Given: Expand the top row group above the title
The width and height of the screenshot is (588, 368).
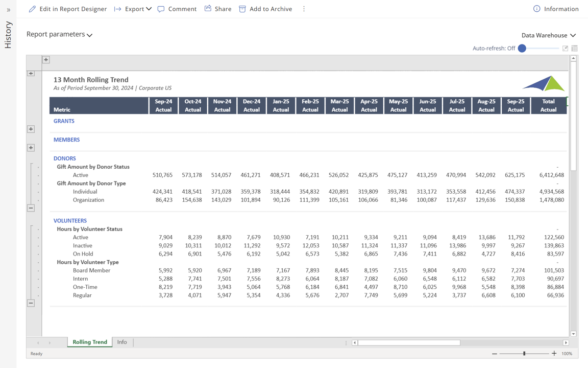Looking at the screenshot, I should coord(31,73).
